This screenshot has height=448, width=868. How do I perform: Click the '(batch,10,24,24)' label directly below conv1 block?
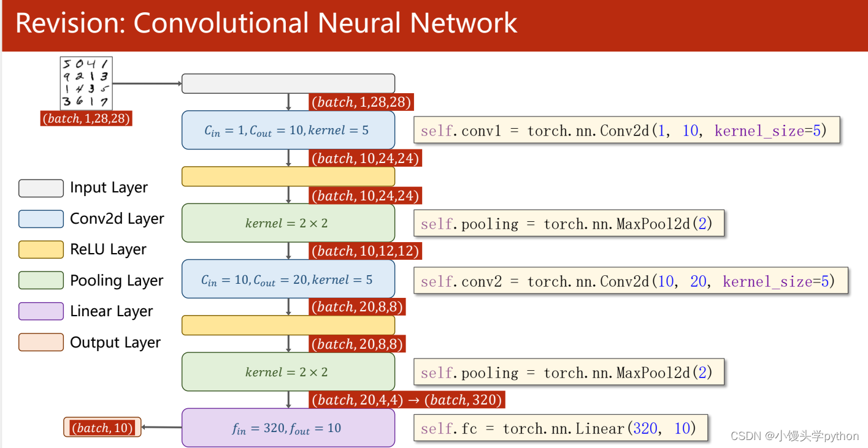pyautogui.click(x=366, y=159)
